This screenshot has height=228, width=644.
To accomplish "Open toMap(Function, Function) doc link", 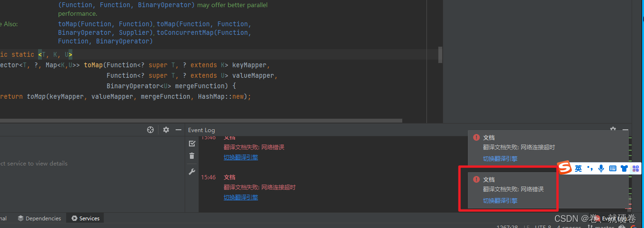I will coord(105,24).
